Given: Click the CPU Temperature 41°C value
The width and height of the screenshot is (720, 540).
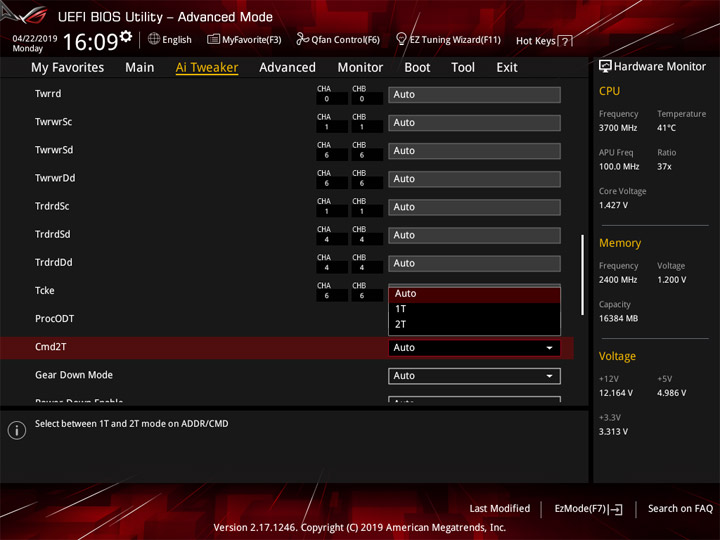Looking at the screenshot, I should click(x=666, y=128).
